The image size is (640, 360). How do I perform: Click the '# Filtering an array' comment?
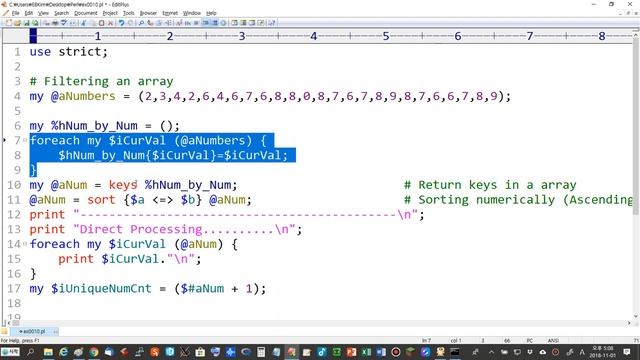point(101,81)
